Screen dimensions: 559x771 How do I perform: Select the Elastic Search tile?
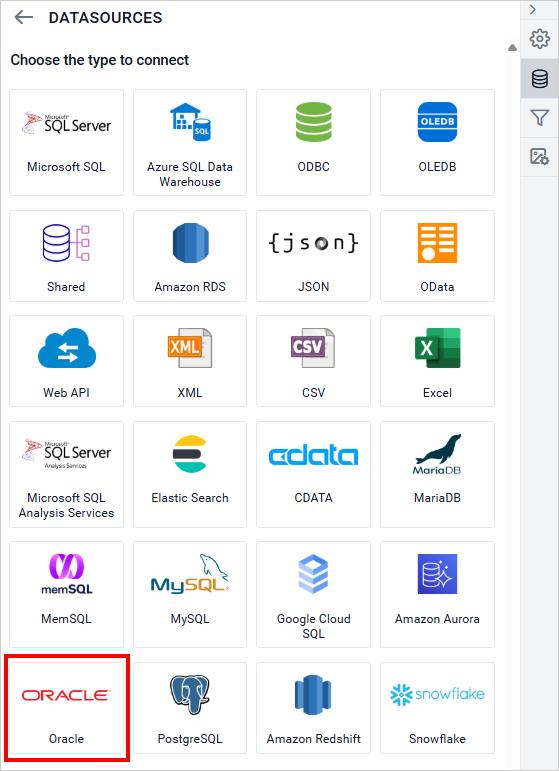[190, 474]
